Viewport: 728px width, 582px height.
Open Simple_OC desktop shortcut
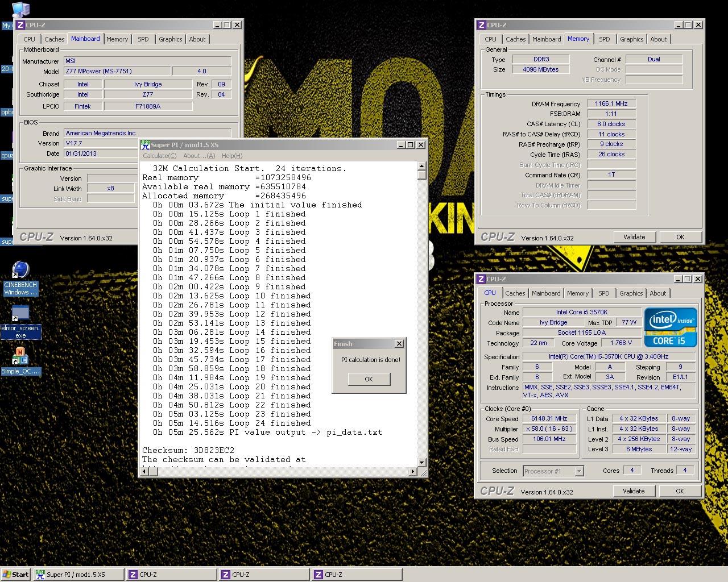pos(20,361)
